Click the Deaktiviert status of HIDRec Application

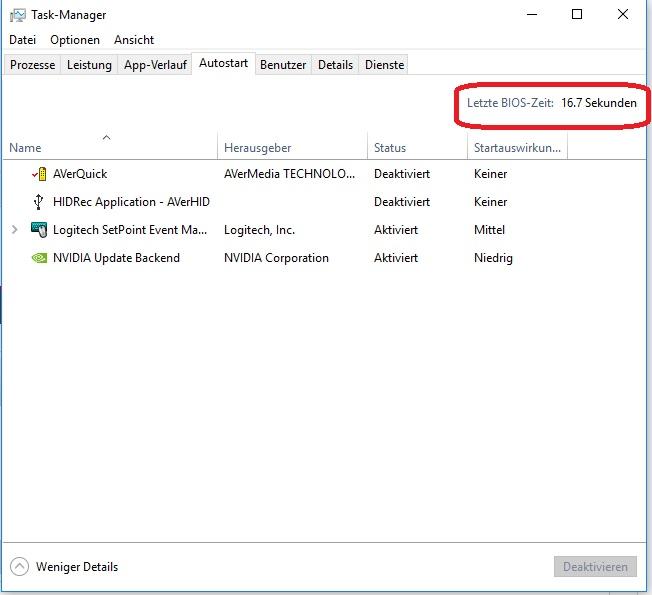point(402,202)
